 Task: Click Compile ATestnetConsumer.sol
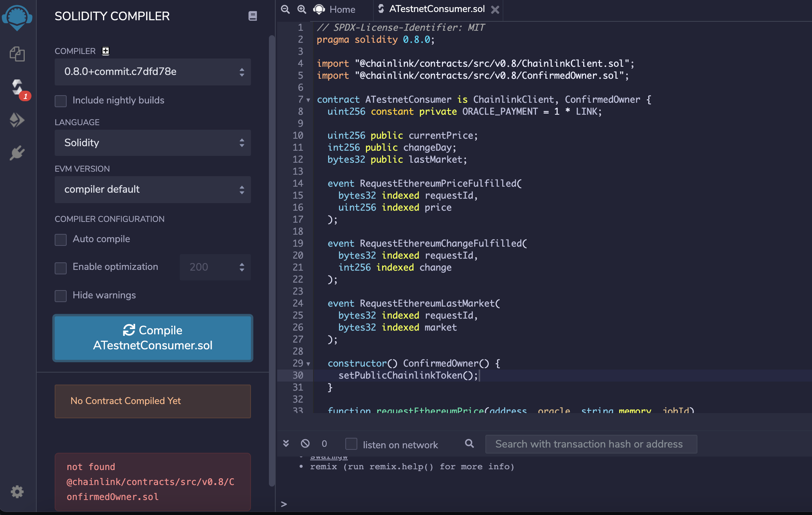pyautogui.click(x=152, y=338)
